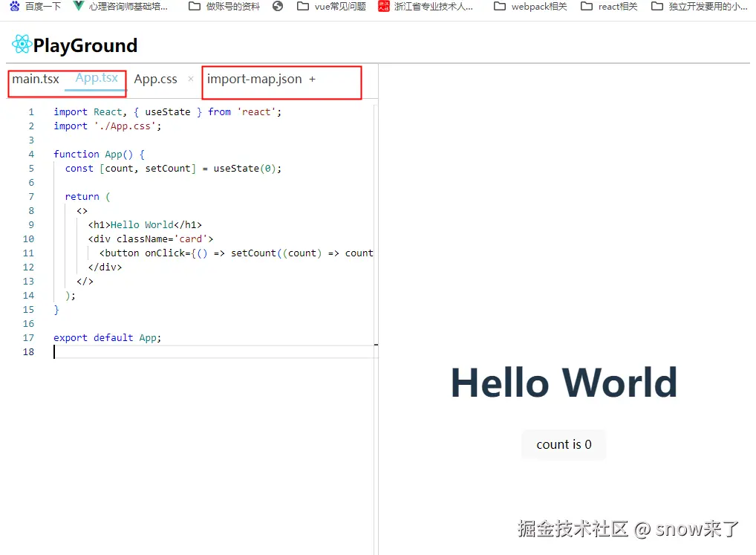Open the 百度一下 bookmark
The width and height of the screenshot is (756, 555).
click(35, 6)
